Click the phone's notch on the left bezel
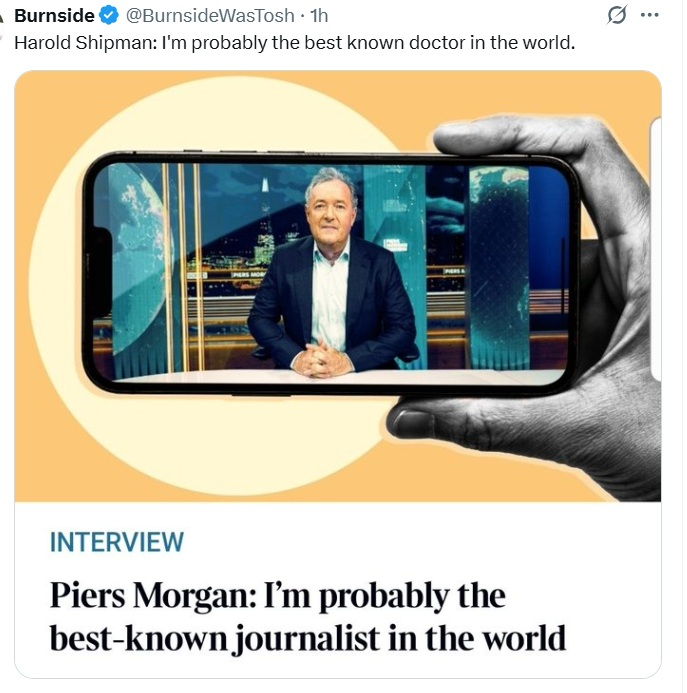Viewport: 687px width, 693px height. pyautogui.click(x=102, y=272)
